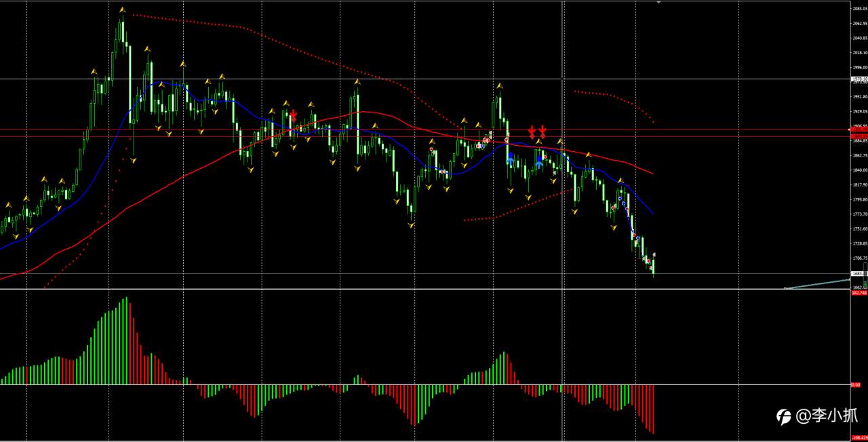Select the teal trendline at the bottom right
The height and width of the screenshot is (442, 868).
click(816, 283)
